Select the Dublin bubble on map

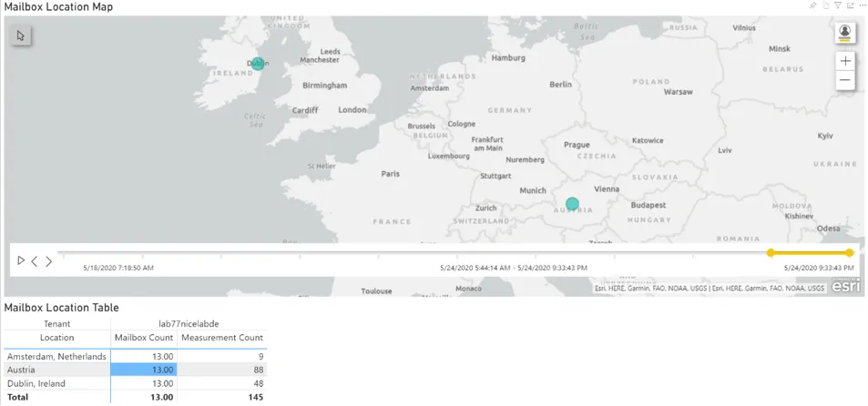[258, 64]
